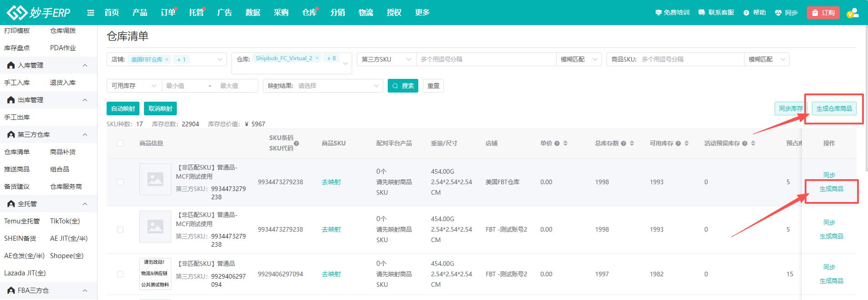This screenshot has width=868, height=300.
Task: Open the 仓库 top menu
Action: tap(309, 13)
